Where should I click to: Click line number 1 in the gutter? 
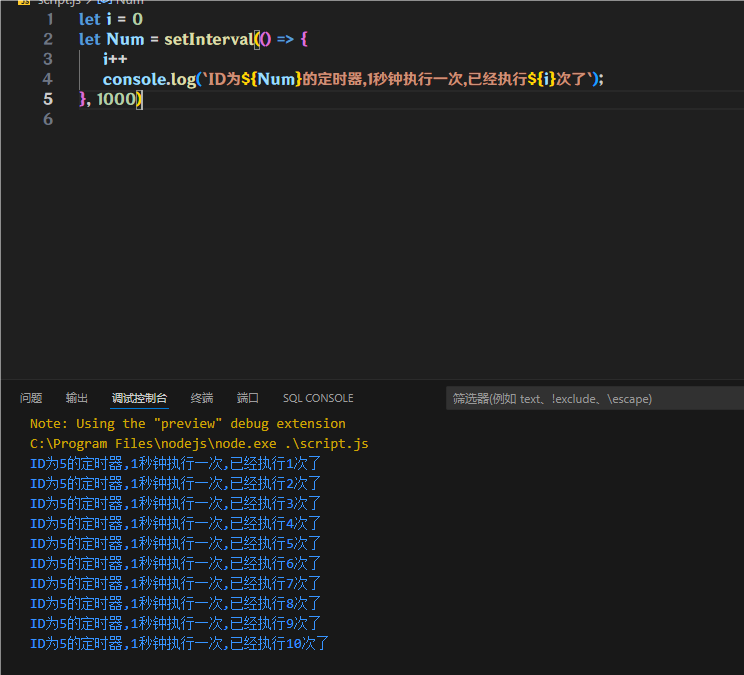(x=49, y=19)
